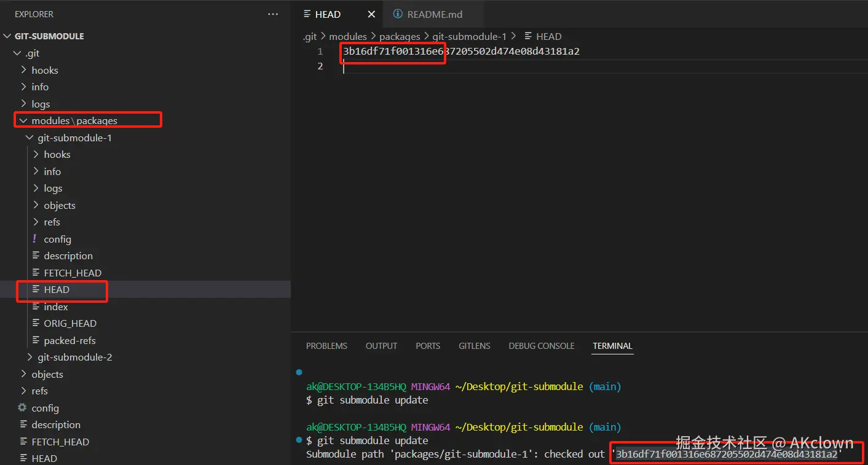Open the PORTS panel tab
This screenshot has height=465, width=868.
coord(428,346)
